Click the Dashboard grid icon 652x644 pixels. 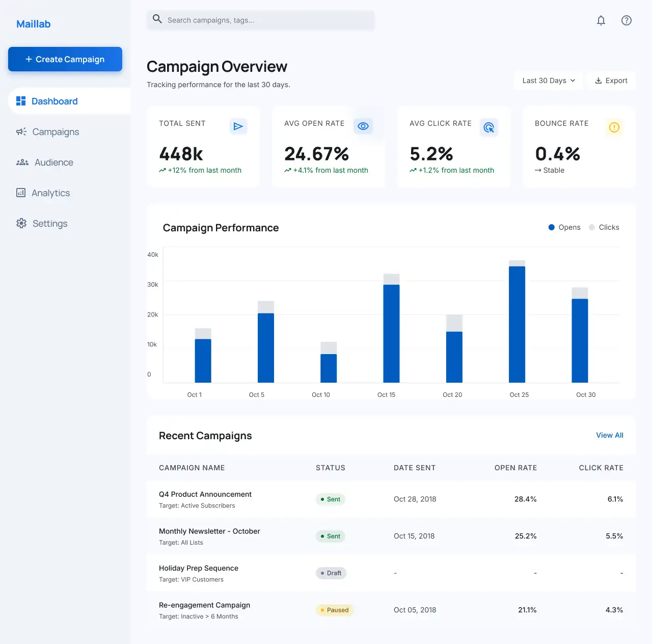[x=21, y=101]
